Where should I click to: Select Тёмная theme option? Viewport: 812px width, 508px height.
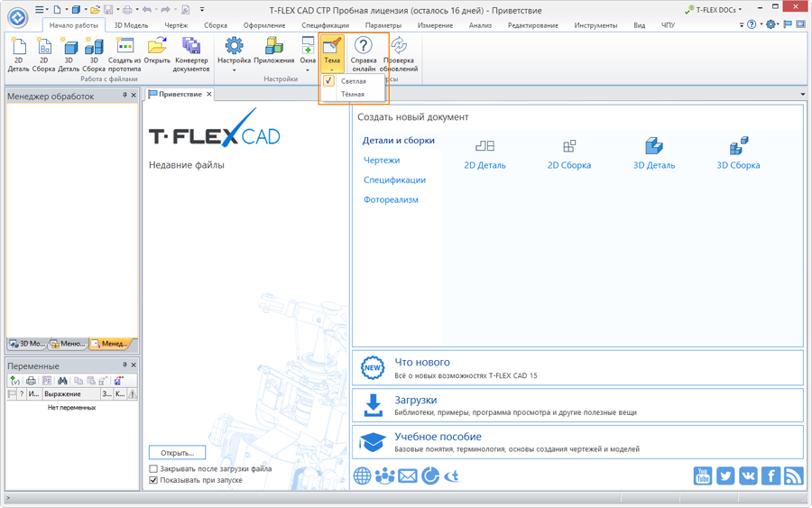(x=353, y=94)
